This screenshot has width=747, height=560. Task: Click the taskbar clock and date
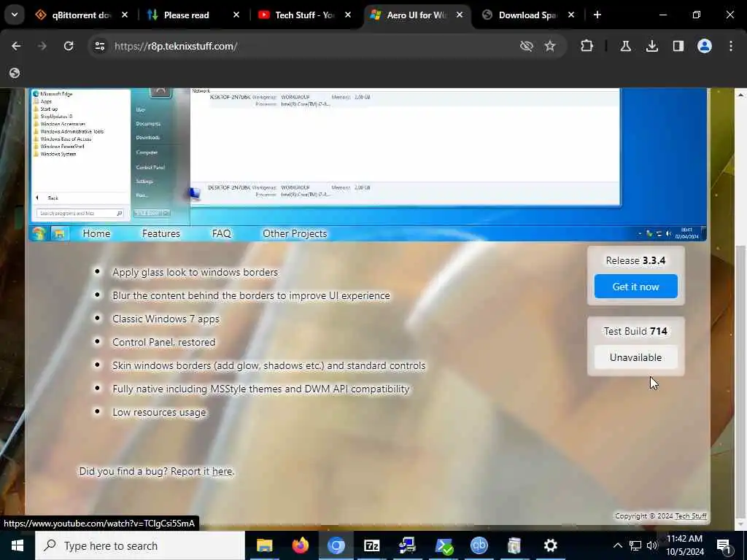pyautogui.click(x=684, y=545)
